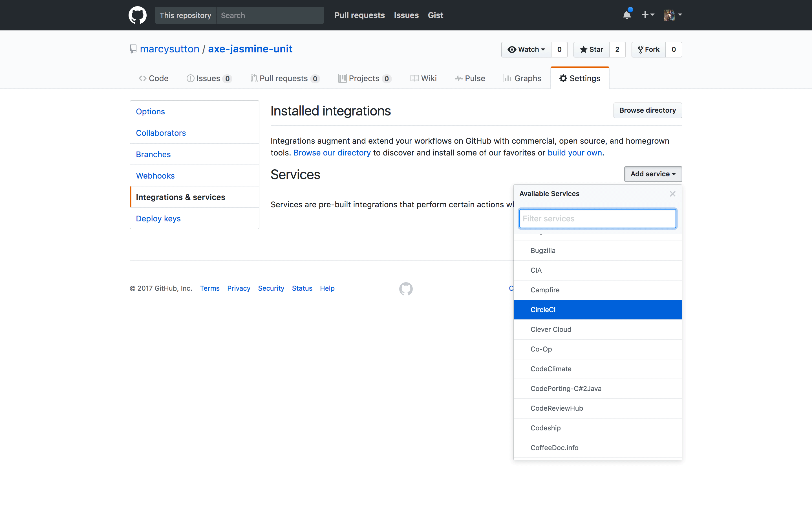This screenshot has height=507, width=812.
Task: Click the Issues alert icon
Action: point(190,78)
